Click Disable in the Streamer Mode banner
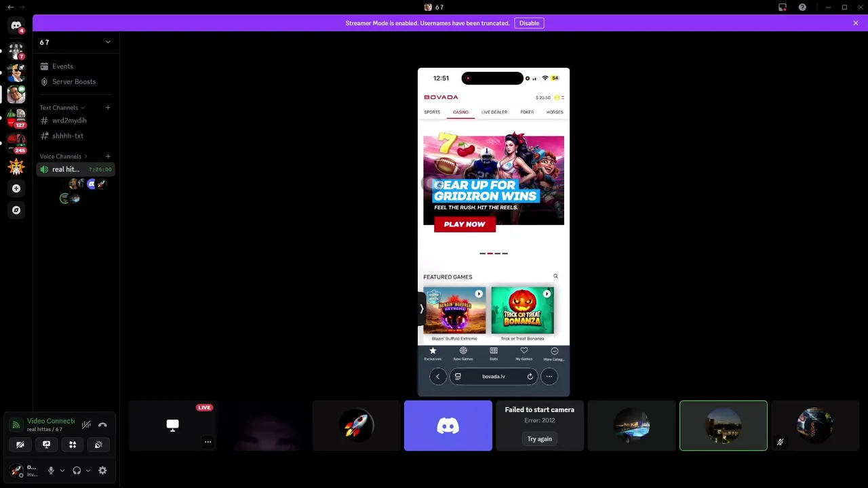This screenshot has width=868, height=488. pos(529,23)
